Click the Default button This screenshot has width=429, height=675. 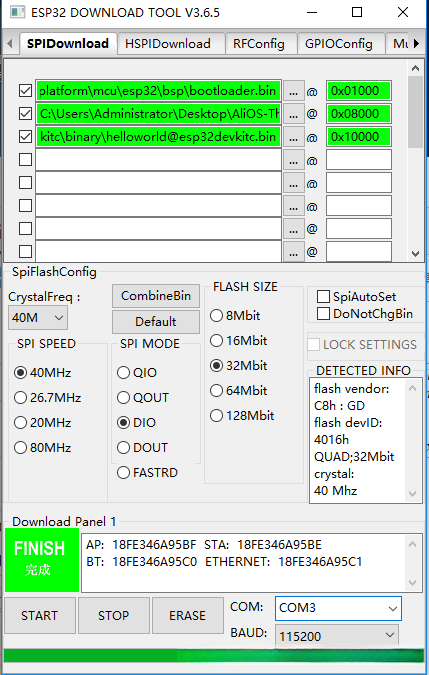click(x=156, y=322)
